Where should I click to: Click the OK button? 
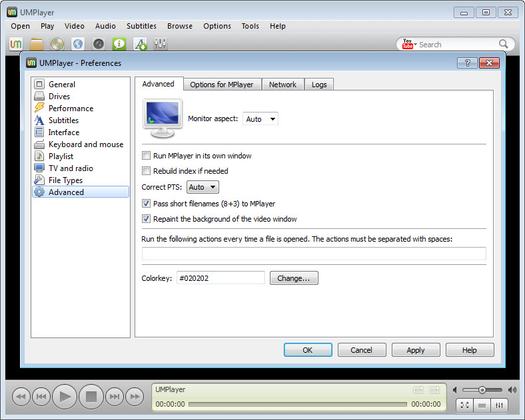308,350
